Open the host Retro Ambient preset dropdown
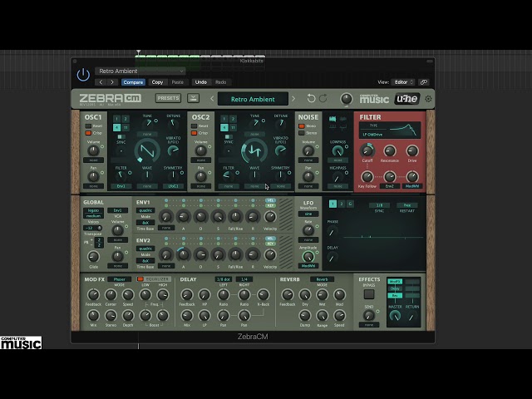532x399 pixels. pos(140,71)
